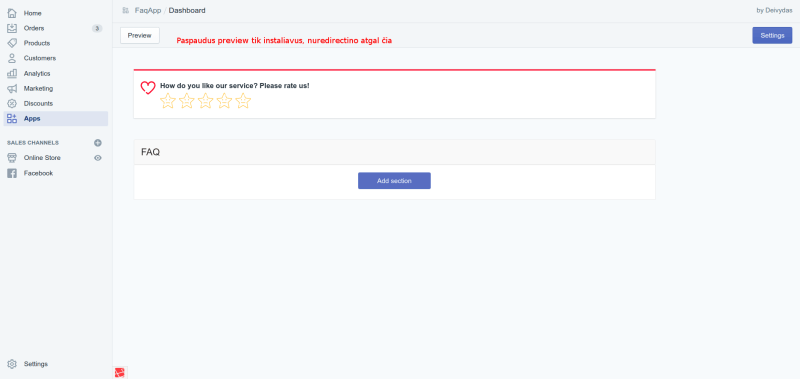800x379 pixels.
Task: Rate service two stars
Action: [187, 100]
